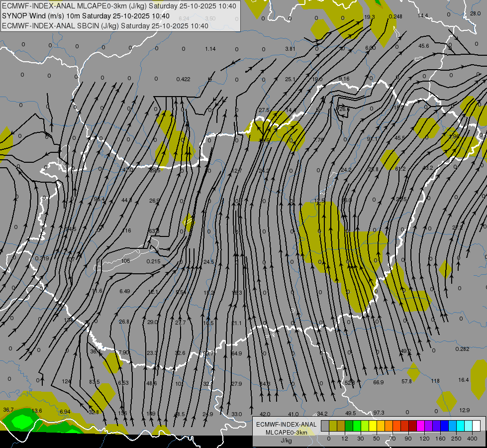Click the 0.215 map value
This screenshot has width=487, height=448.
tap(153, 261)
